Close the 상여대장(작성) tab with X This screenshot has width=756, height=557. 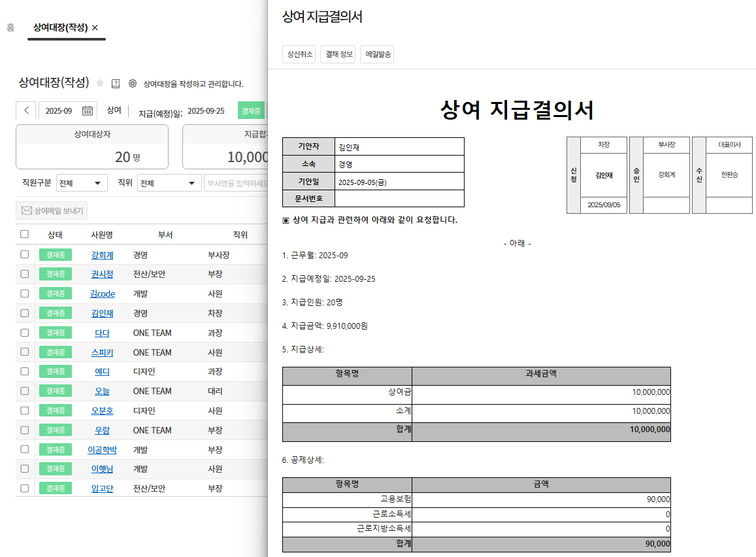point(95,27)
